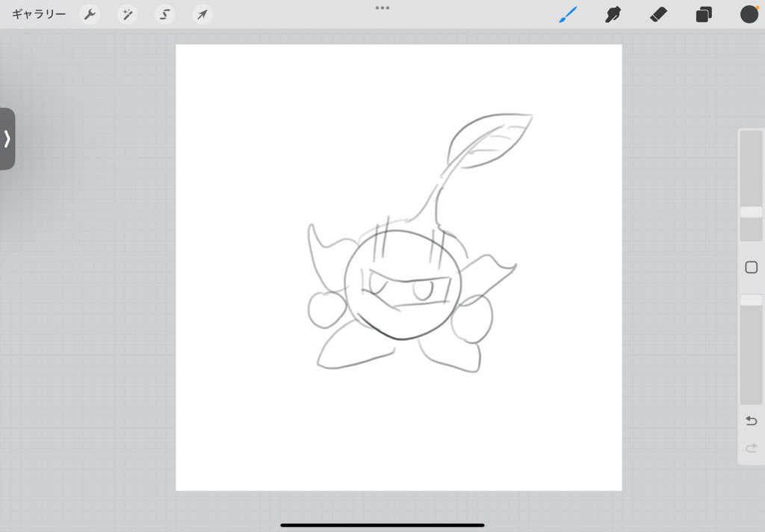This screenshot has width=765, height=532.
Task: Expand the left side slide-over handle
Action: 7,139
